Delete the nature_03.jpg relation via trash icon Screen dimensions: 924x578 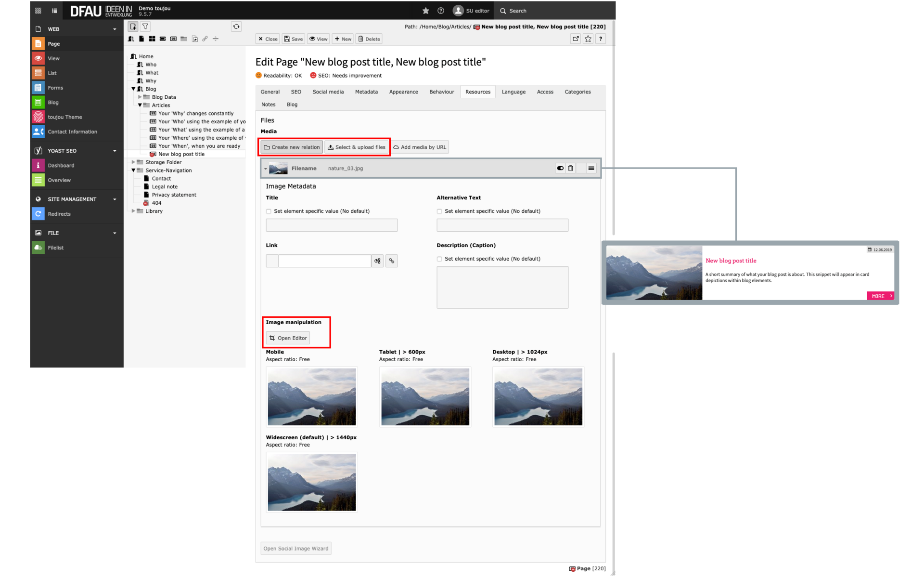point(571,168)
